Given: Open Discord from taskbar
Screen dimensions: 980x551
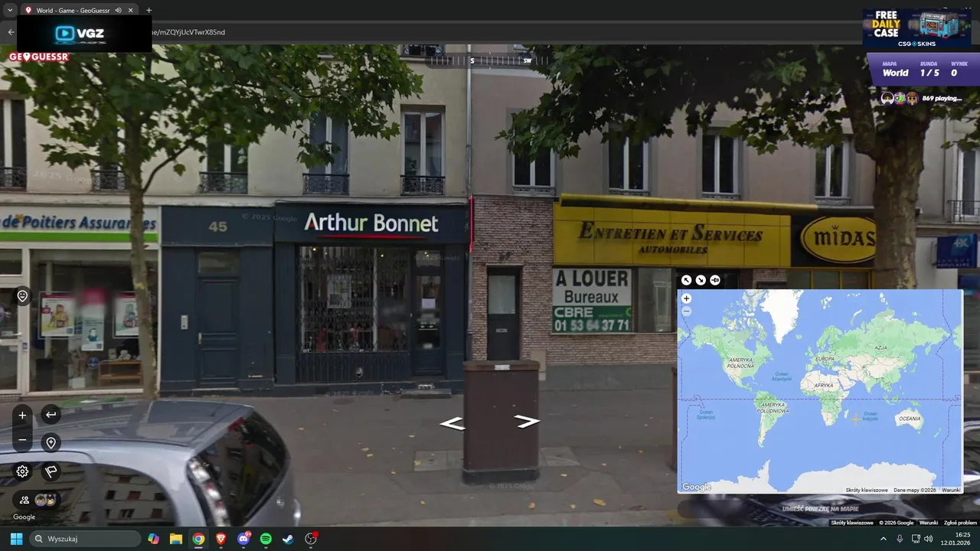Looking at the screenshot, I should point(243,539).
